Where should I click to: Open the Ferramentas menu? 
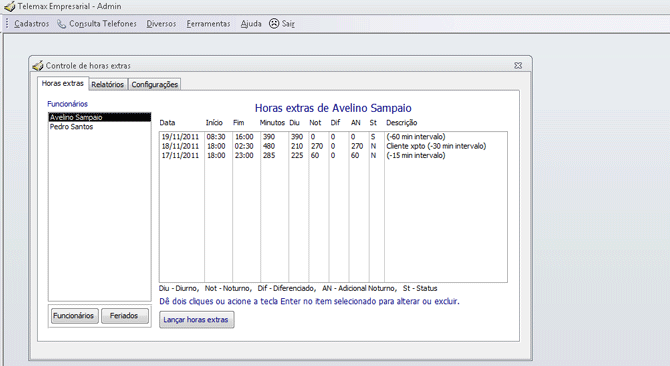pos(208,23)
